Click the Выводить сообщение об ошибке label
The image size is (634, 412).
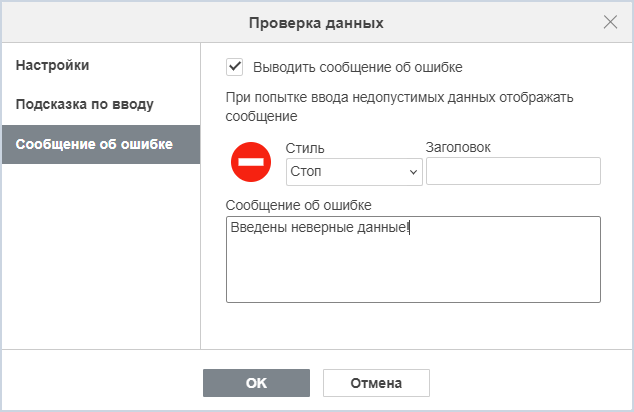[x=357, y=68]
